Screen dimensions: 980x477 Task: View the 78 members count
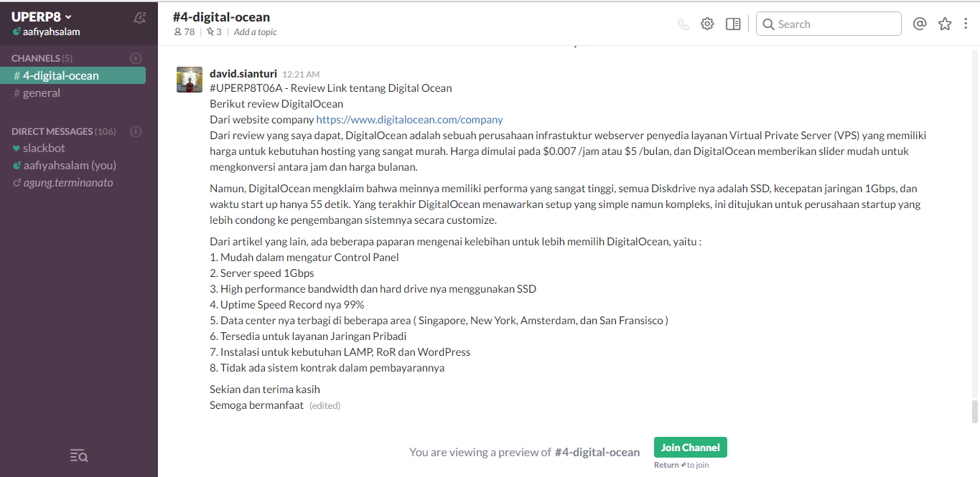coord(185,32)
